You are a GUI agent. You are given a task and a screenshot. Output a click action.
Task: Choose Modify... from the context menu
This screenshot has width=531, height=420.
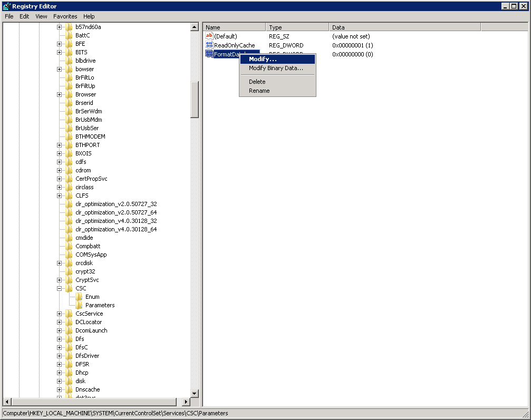coord(277,59)
